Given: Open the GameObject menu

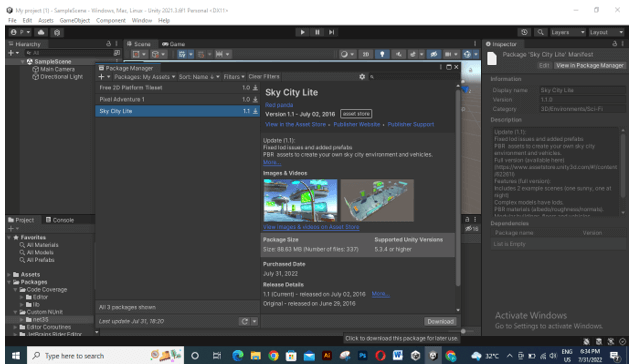Looking at the screenshot, I should 75,20.
